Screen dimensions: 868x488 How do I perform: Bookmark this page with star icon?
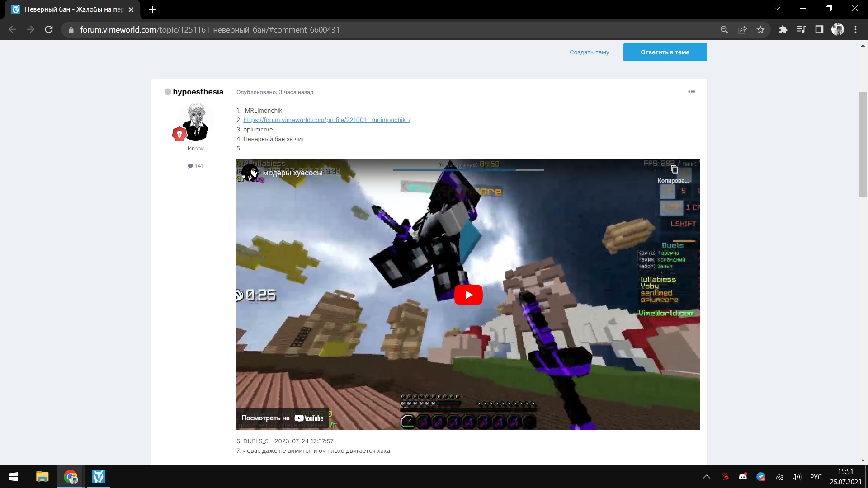(760, 30)
